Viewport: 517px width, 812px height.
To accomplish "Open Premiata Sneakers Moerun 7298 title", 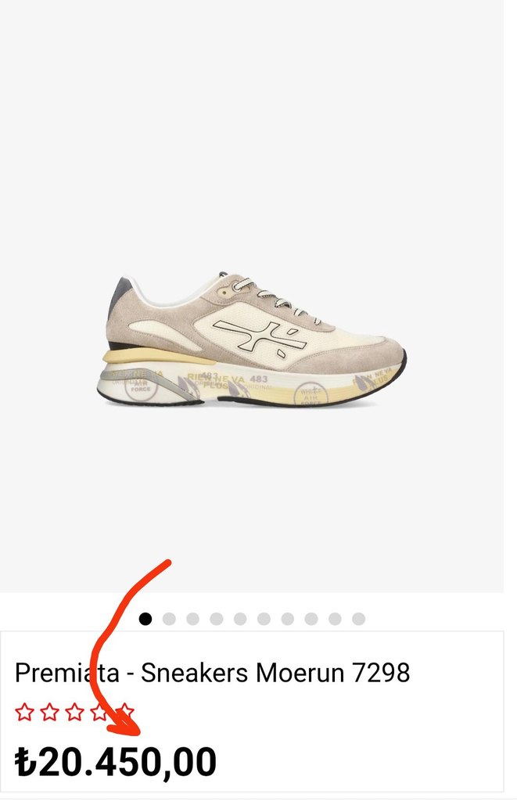I will click(212, 673).
